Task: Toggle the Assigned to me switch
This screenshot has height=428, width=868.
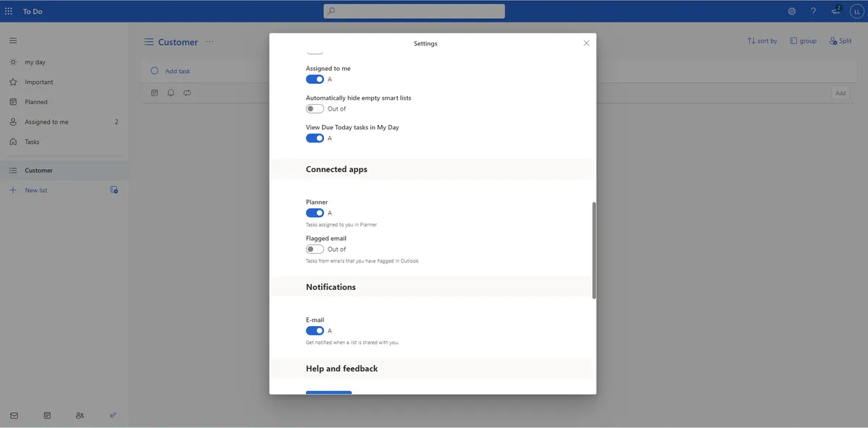Action: [x=315, y=80]
